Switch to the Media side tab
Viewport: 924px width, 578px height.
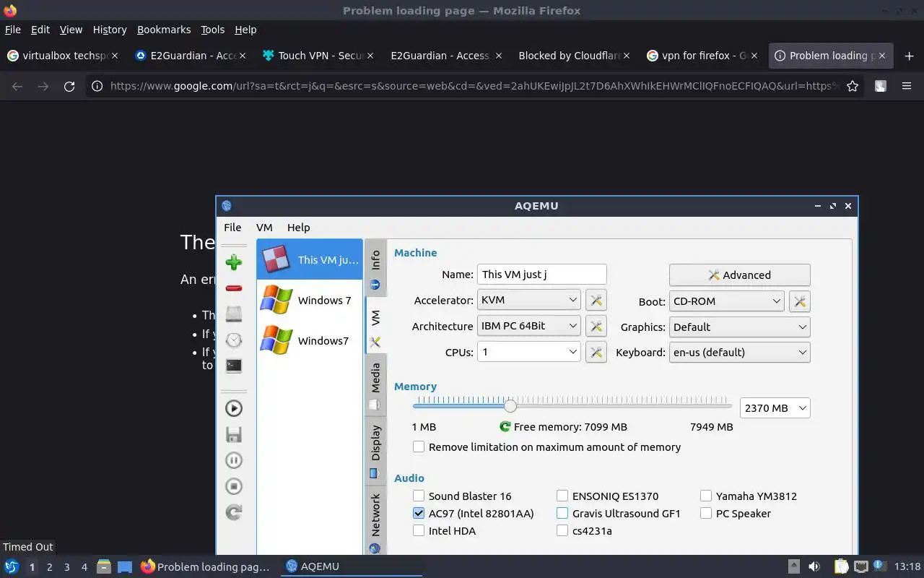coord(375,385)
